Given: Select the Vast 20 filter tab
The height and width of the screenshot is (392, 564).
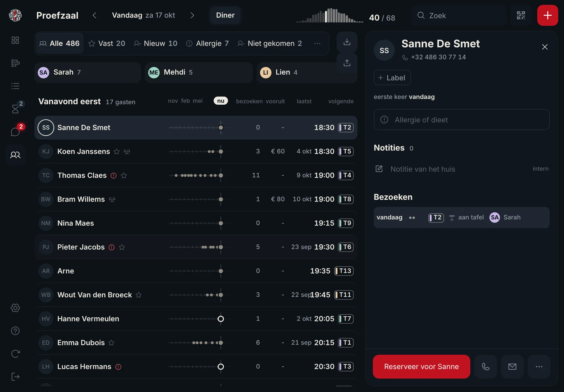Looking at the screenshot, I should pos(107,44).
